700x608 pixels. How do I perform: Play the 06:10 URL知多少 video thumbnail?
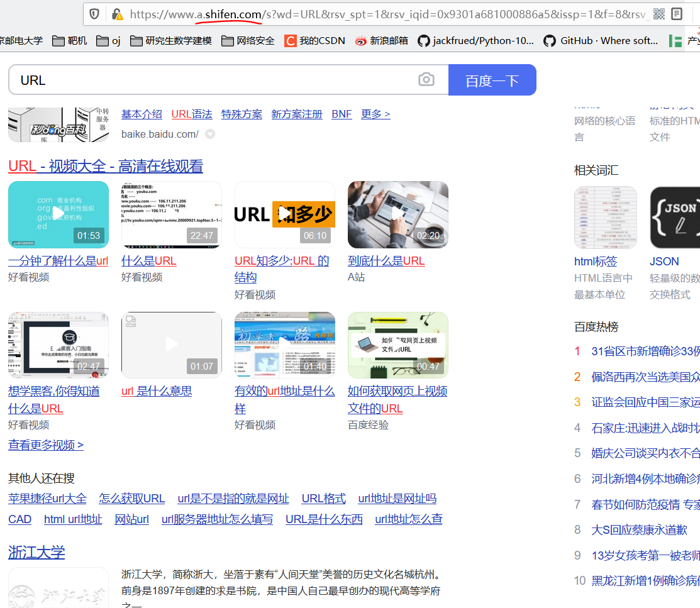[285, 214]
